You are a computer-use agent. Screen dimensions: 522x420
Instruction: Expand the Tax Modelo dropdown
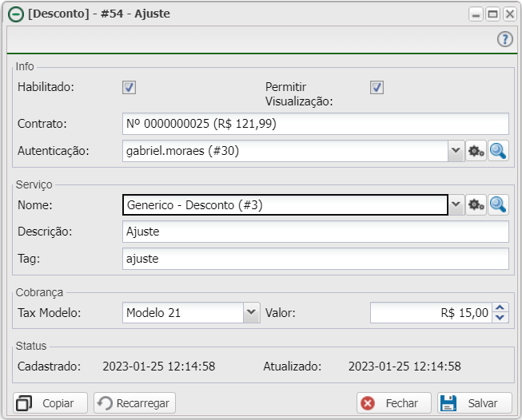(252, 313)
